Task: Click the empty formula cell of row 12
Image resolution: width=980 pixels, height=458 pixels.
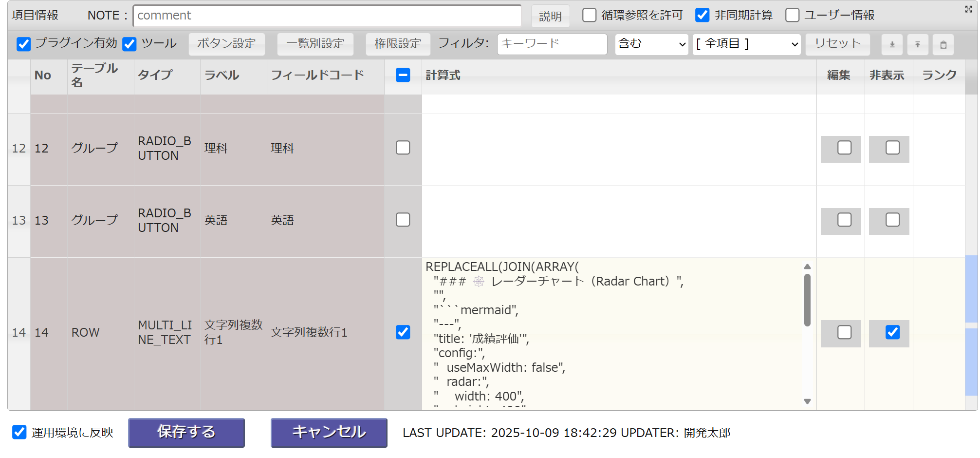Action: click(x=619, y=149)
